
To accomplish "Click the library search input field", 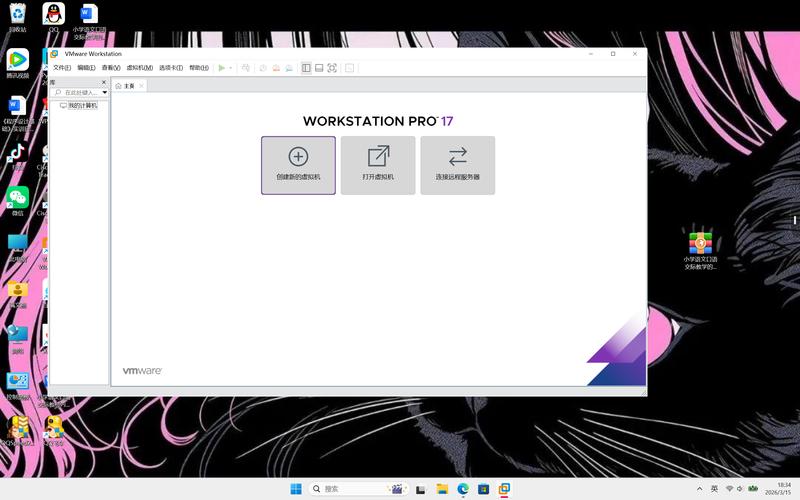I will 78,92.
